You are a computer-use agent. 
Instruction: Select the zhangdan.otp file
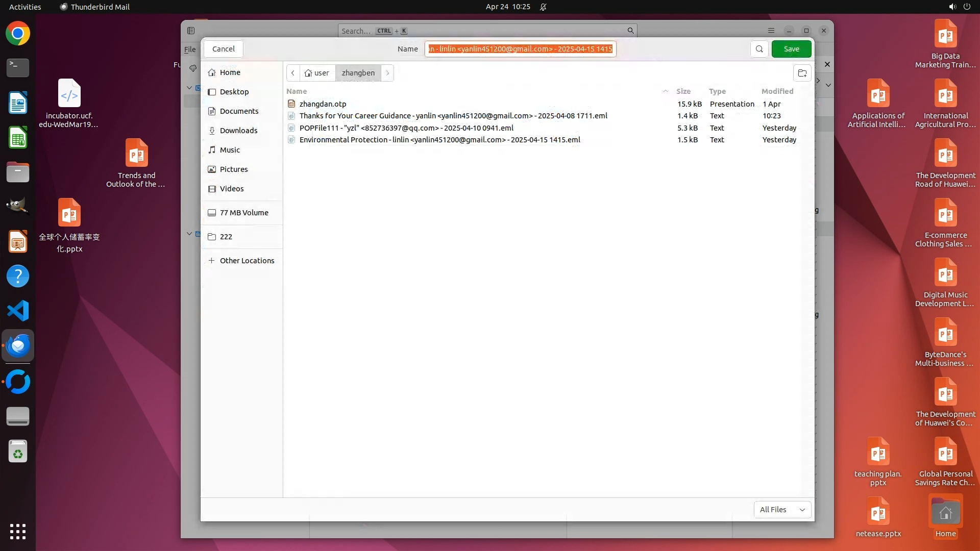pyautogui.click(x=323, y=104)
